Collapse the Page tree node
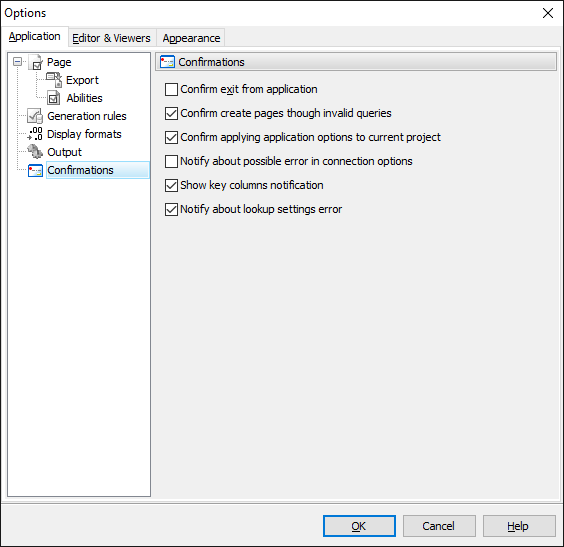The width and height of the screenshot is (564, 547). pyautogui.click(x=17, y=61)
